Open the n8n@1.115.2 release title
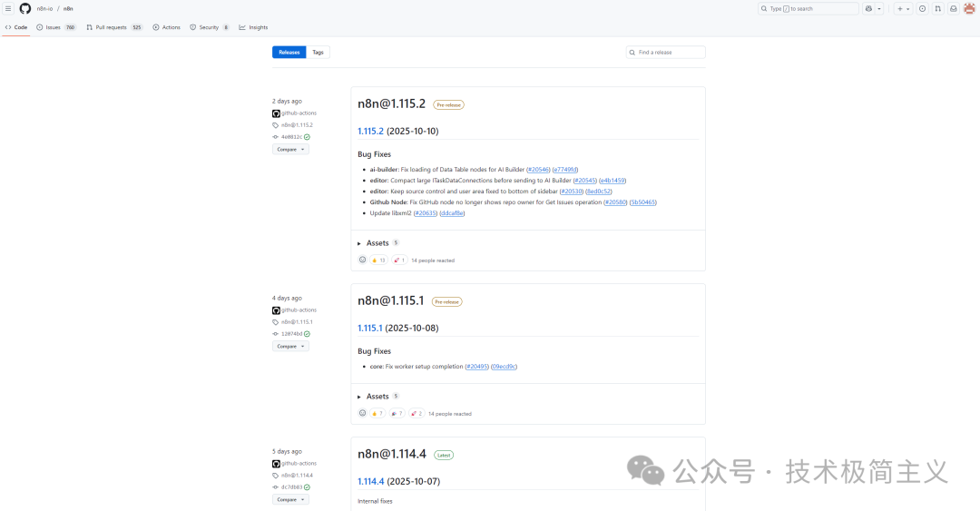Screen dimensions: 980x511 391,103
